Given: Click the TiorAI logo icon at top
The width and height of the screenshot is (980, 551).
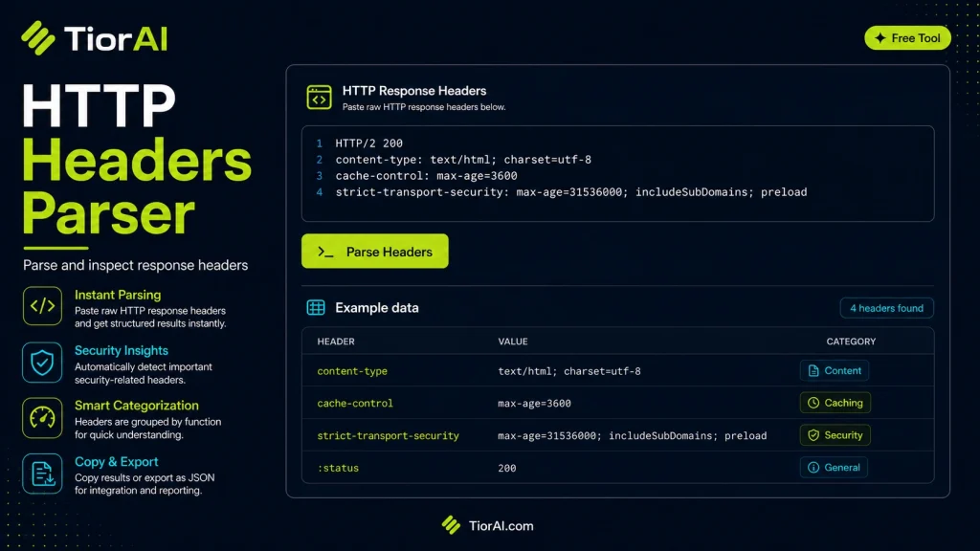Looking at the screenshot, I should pyautogui.click(x=38, y=38).
